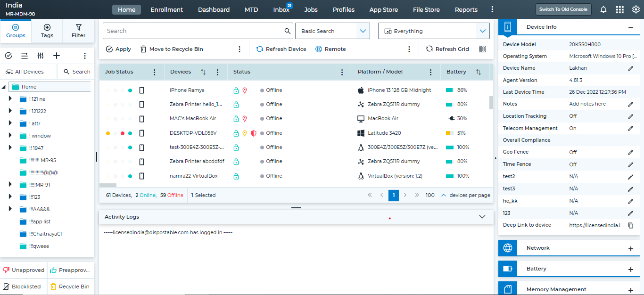The height and width of the screenshot is (295, 644).
Task: Edit Location Tracking setting
Action: (x=630, y=116)
